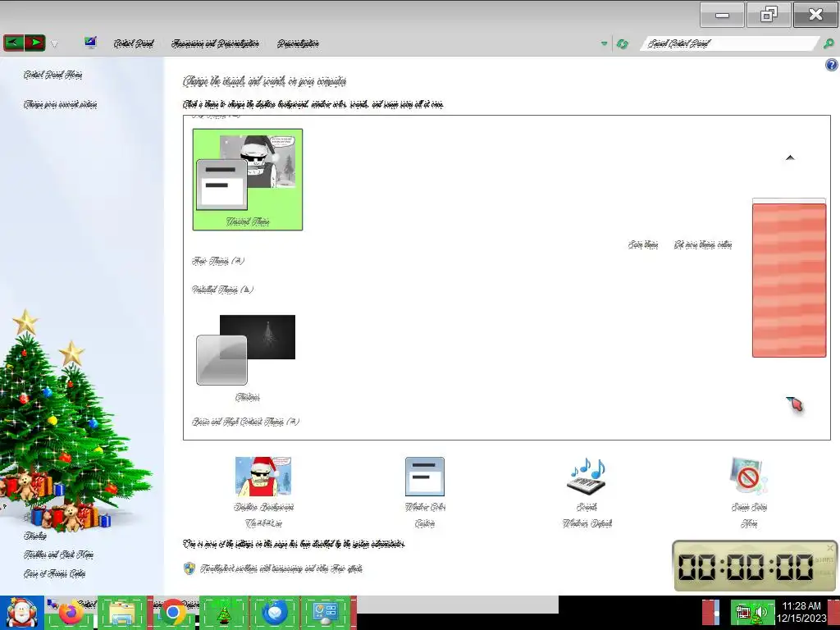Click the Aero Themes group heading
The height and width of the screenshot is (630, 840).
coord(218,261)
